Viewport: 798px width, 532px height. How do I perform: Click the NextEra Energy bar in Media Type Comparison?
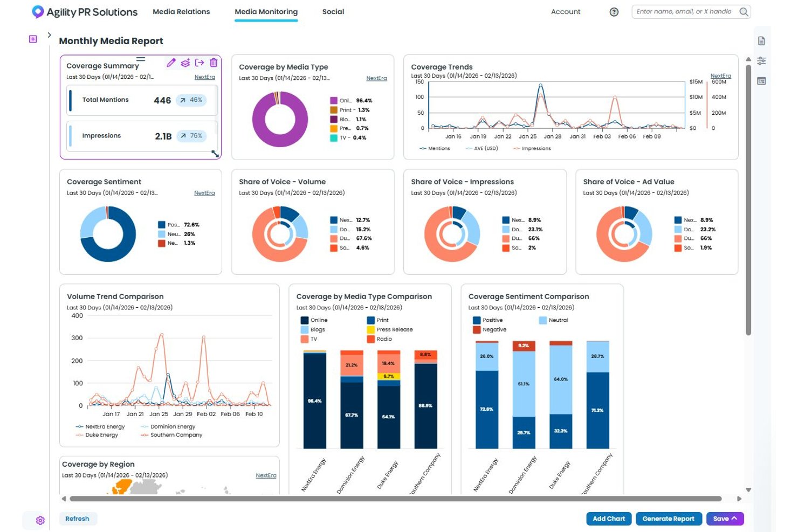tap(315, 399)
